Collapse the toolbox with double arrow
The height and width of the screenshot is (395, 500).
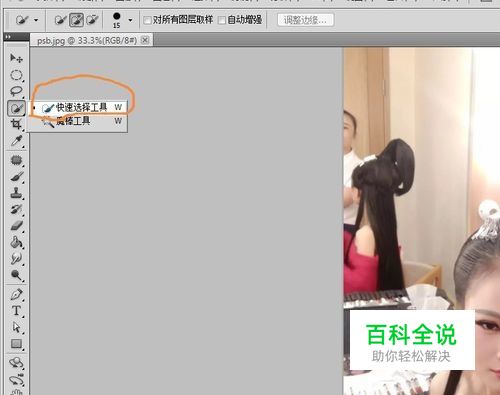8,37
